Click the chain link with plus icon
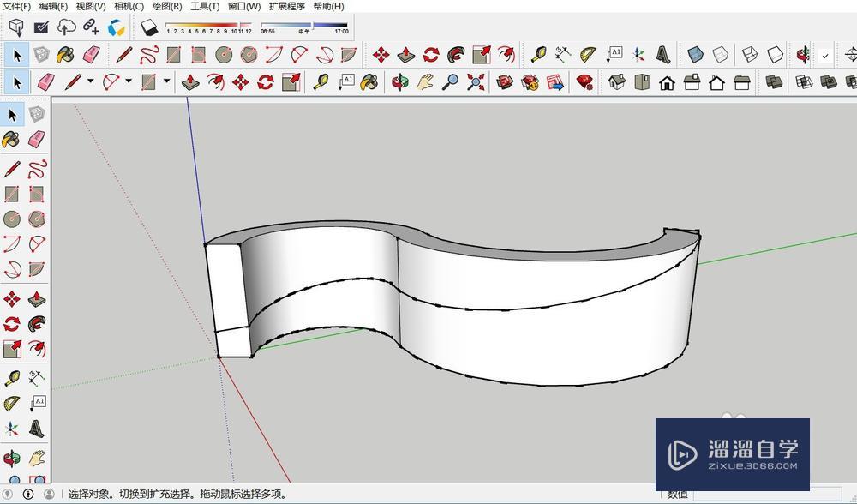Image resolution: width=857 pixels, height=504 pixels. tap(91, 27)
